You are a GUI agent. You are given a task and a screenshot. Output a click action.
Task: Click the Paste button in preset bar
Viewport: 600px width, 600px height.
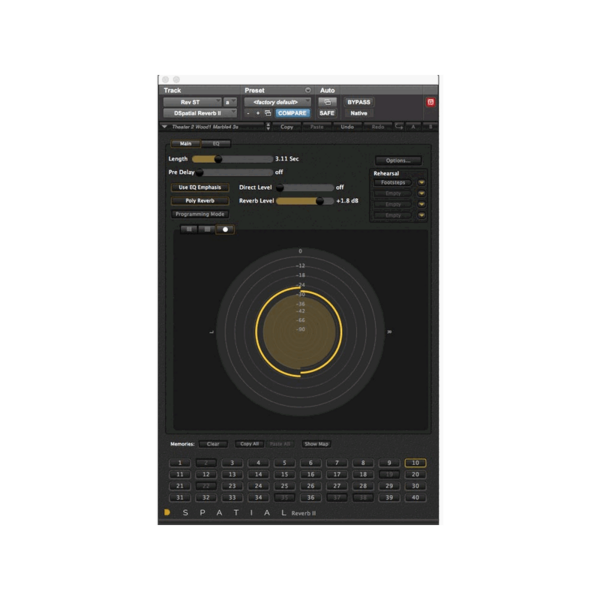coord(317,127)
